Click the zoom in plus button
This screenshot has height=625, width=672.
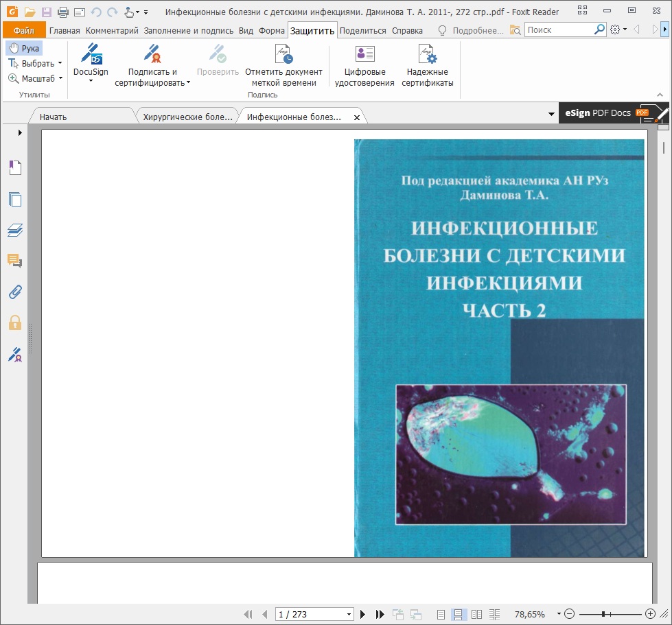(x=650, y=614)
